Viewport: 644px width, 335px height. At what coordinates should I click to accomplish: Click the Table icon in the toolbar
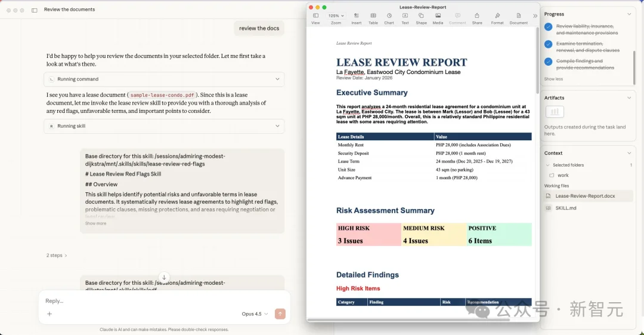373,18
